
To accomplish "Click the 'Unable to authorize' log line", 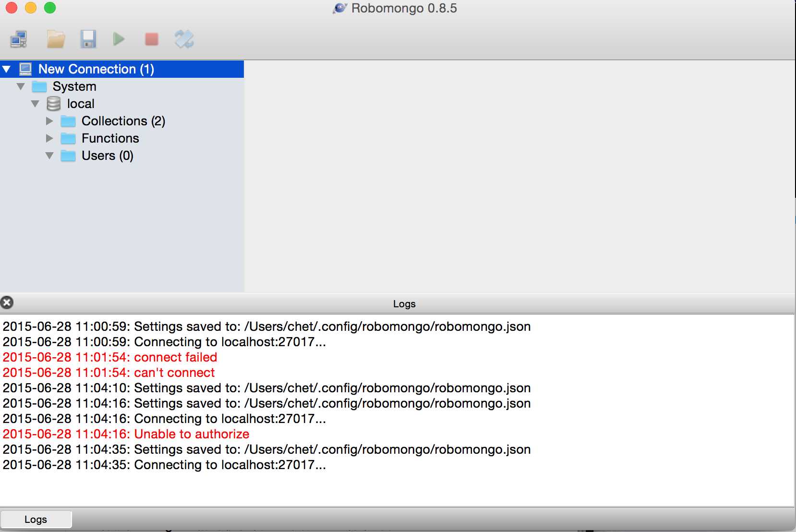I will pos(126,434).
